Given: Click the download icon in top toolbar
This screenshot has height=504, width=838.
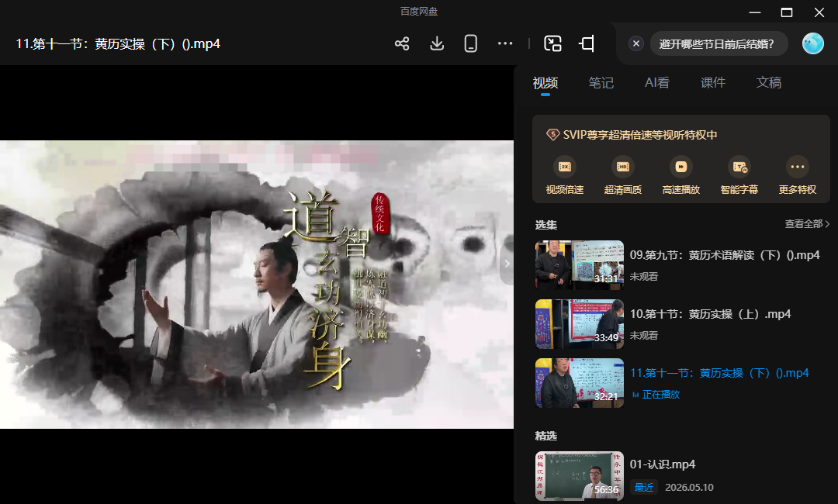Looking at the screenshot, I should point(437,43).
